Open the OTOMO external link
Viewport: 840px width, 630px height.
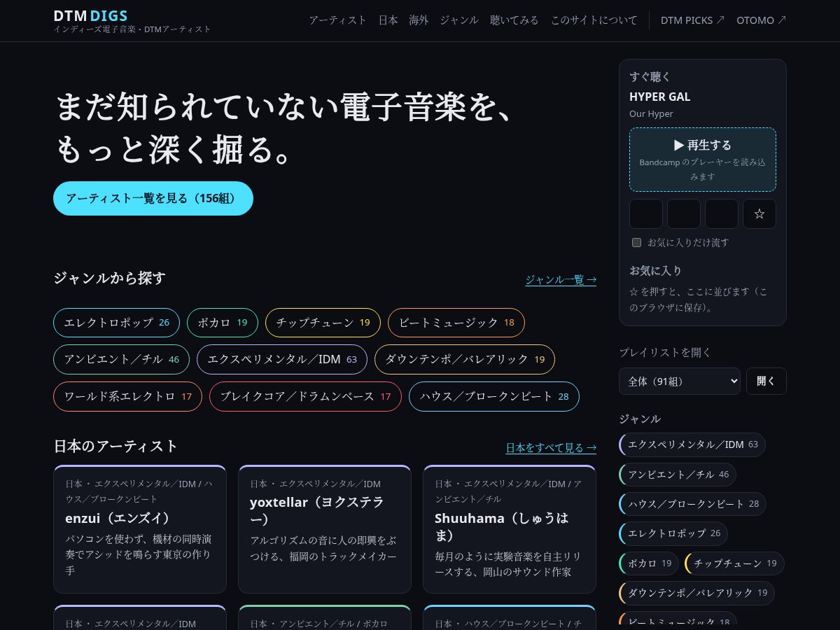(x=762, y=20)
